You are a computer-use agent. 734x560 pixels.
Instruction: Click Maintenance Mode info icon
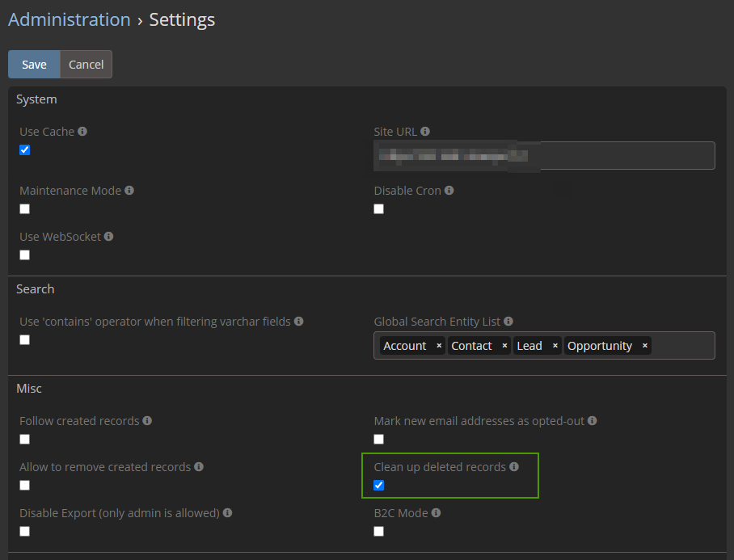point(129,191)
